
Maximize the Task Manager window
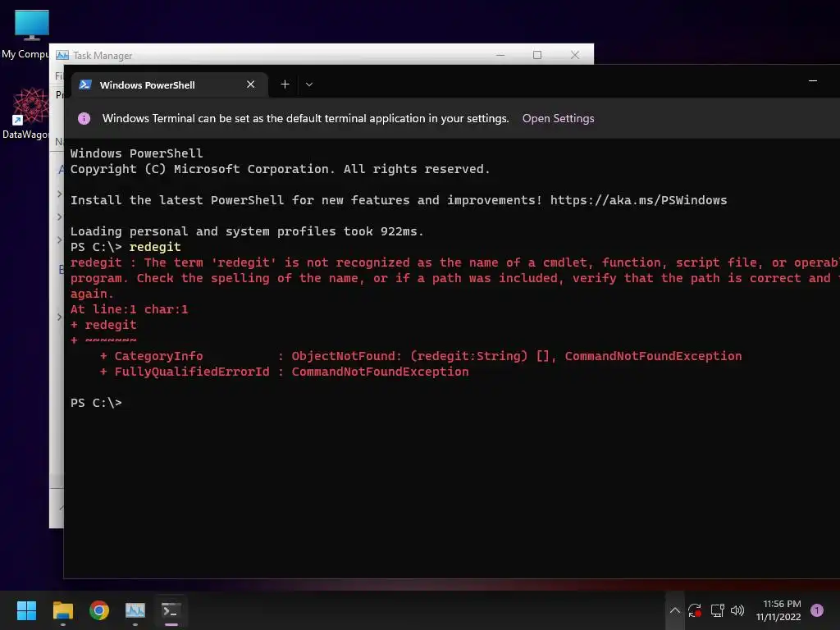point(537,55)
